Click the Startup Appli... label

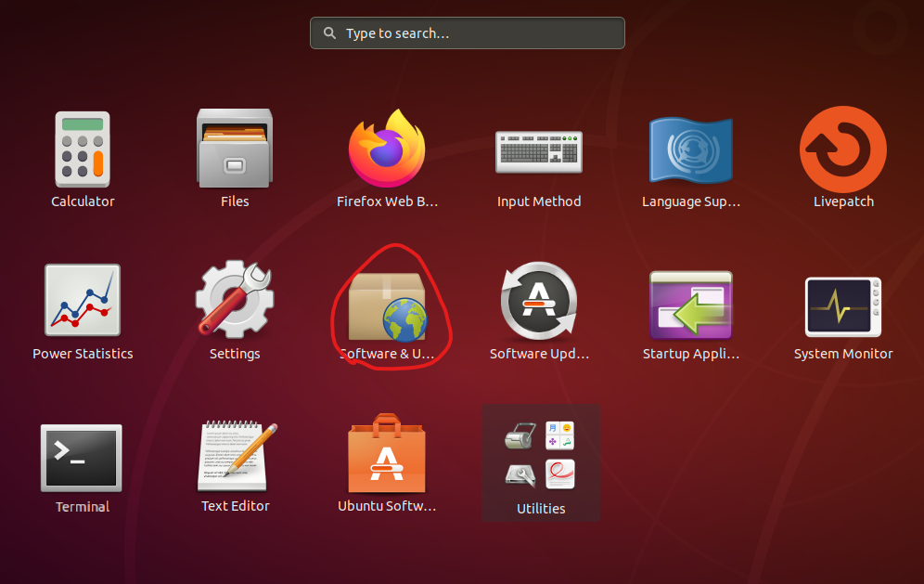(x=690, y=354)
